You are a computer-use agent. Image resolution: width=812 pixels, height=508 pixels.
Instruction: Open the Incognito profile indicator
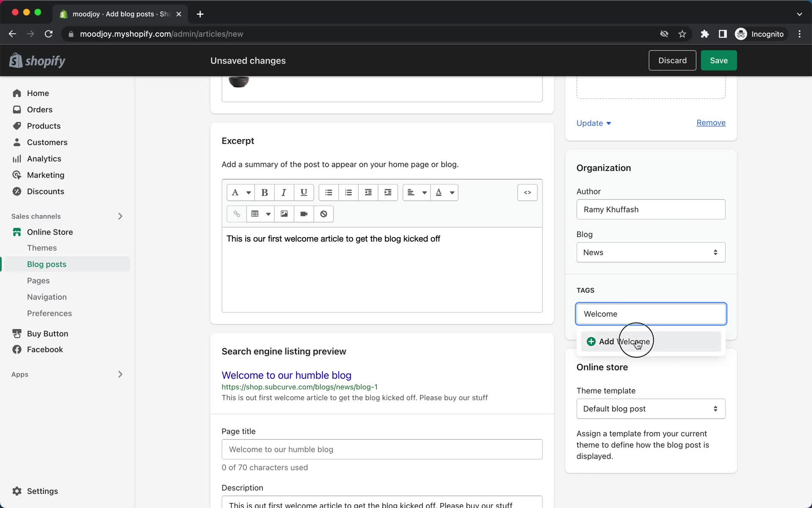tap(760, 34)
